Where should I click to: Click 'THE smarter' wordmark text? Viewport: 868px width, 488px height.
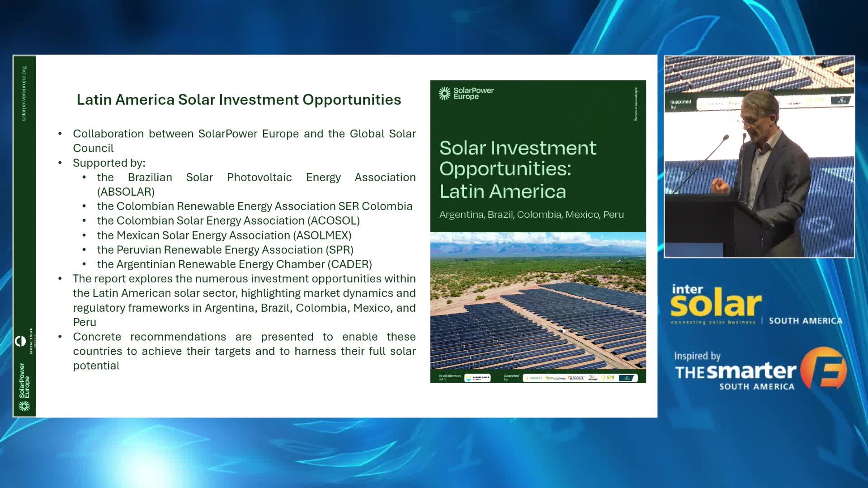tap(736, 371)
